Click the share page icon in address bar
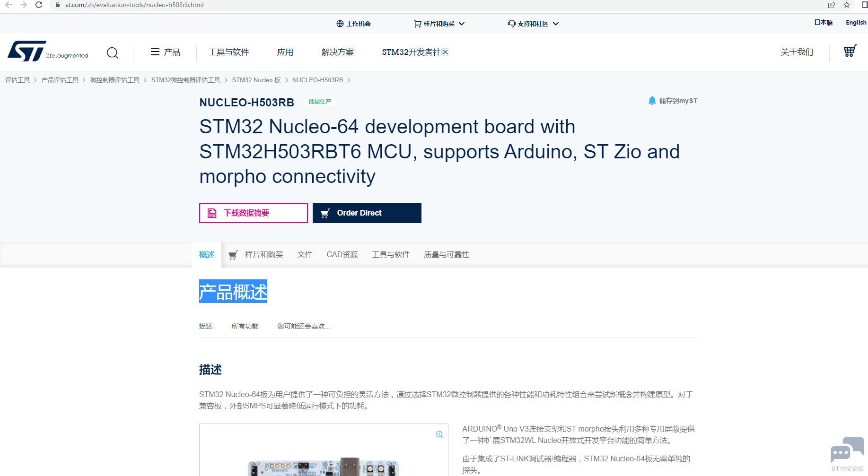 tap(832, 5)
